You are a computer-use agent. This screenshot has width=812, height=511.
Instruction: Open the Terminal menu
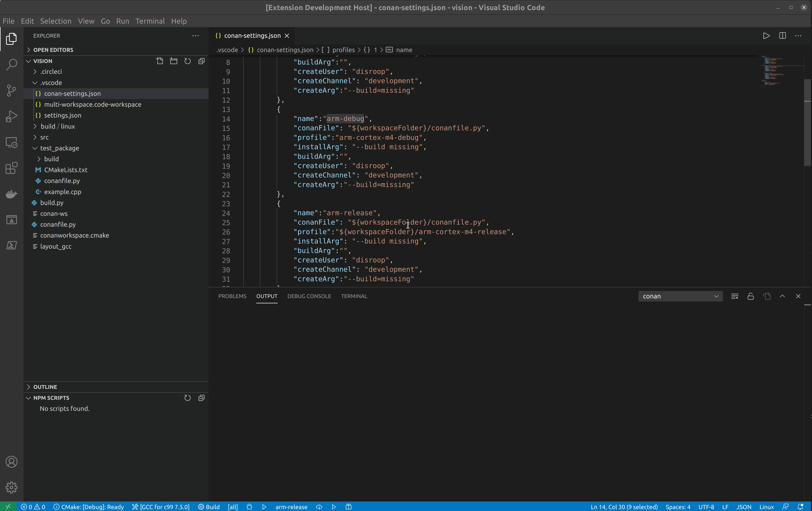coord(150,21)
